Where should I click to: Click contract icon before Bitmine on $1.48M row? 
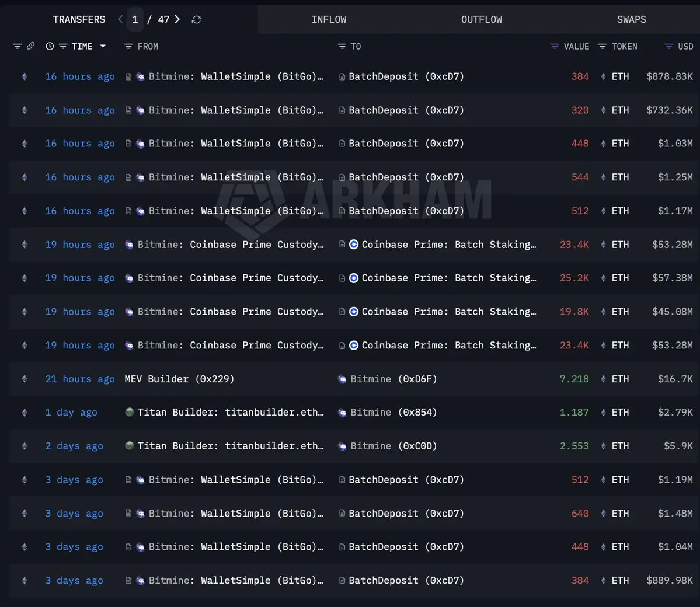[128, 513]
